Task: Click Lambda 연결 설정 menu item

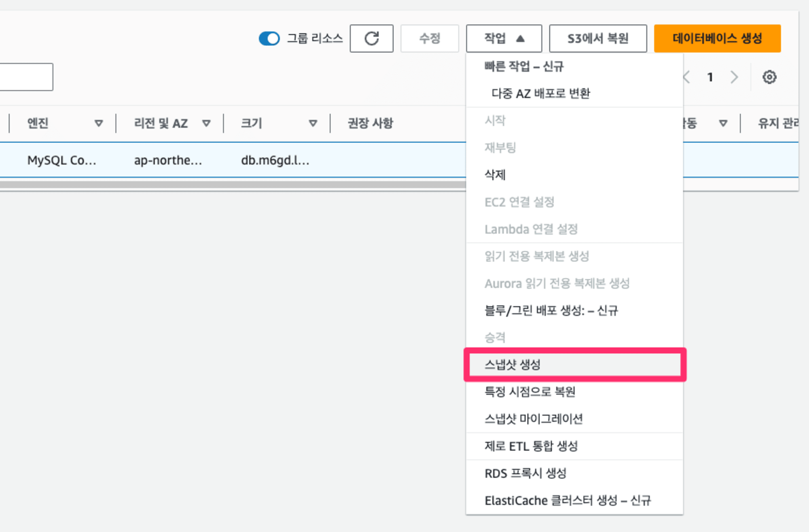Action: click(574, 229)
